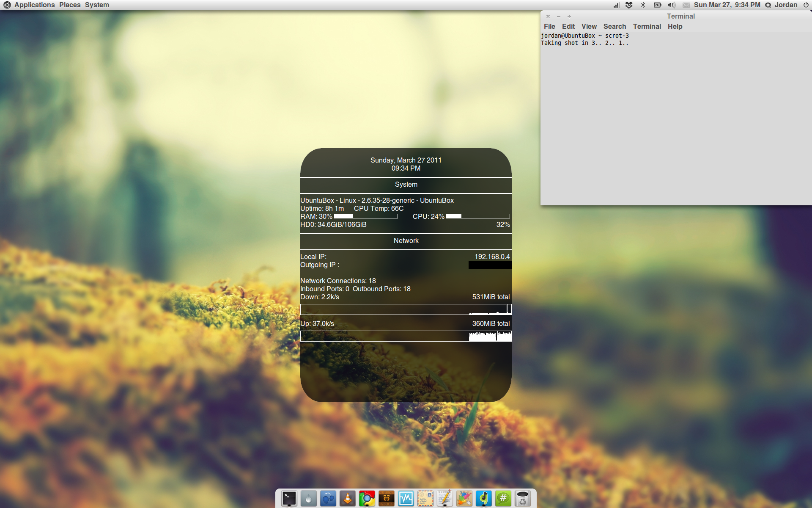Launch the notepad text editor from dock
Image resolution: width=812 pixels, height=508 pixels.
pyautogui.click(x=445, y=499)
